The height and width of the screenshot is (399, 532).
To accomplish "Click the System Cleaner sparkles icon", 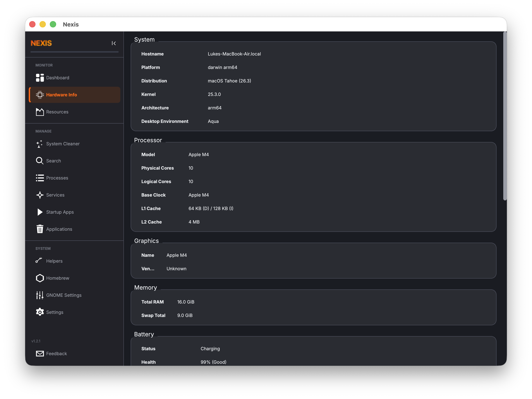I will (40, 144).
